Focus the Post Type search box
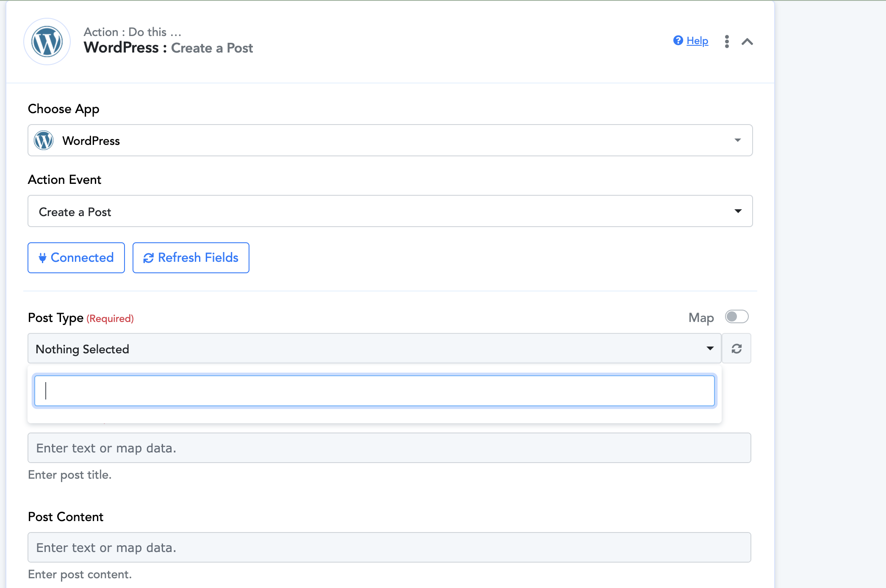This screenshot has width=886, height=588. coord(374,391)
